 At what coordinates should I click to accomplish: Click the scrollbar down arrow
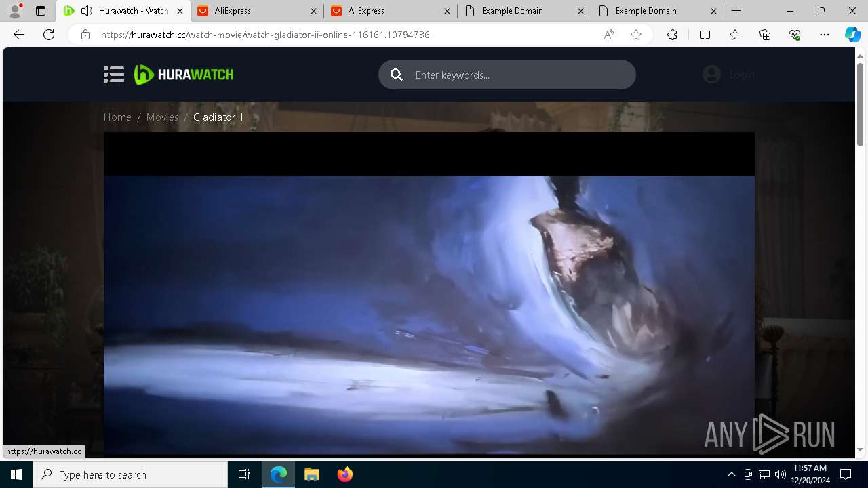click(x=861, y=449)
